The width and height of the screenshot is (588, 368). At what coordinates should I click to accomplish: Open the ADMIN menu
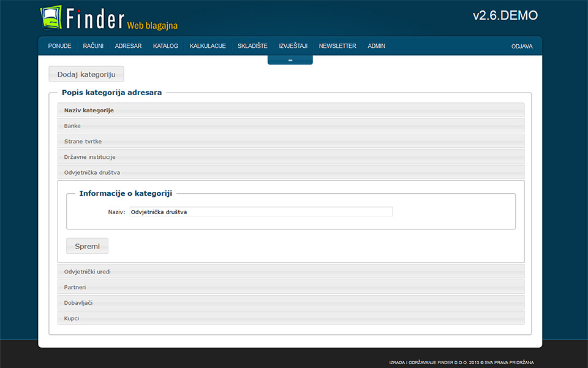pos(376,46)
